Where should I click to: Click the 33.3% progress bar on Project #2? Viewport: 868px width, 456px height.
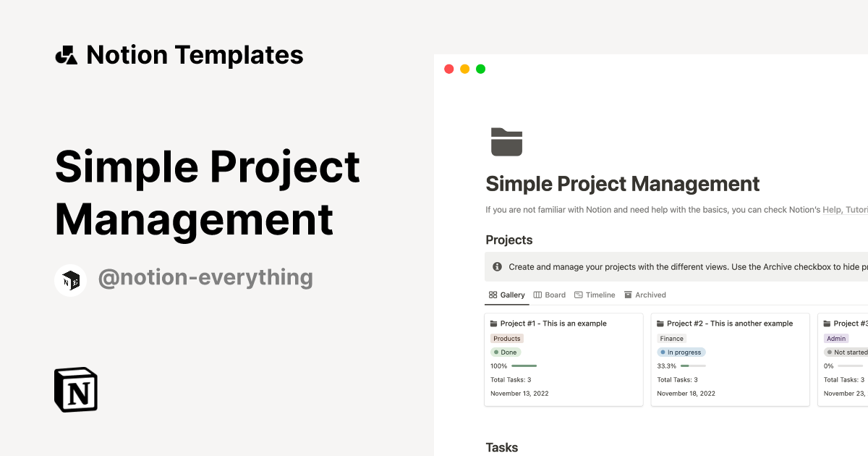[x=694, y=366]
